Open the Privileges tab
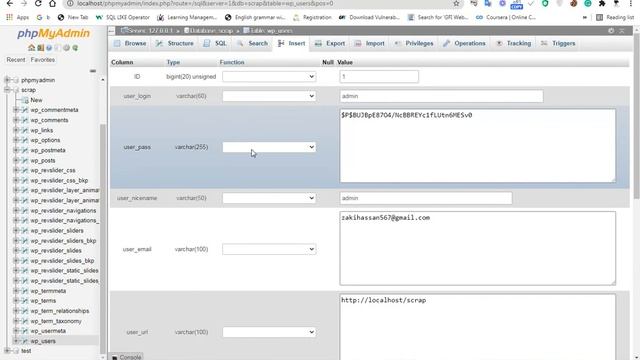The width and height of the screenshot is (640, 360). (414, 43)
